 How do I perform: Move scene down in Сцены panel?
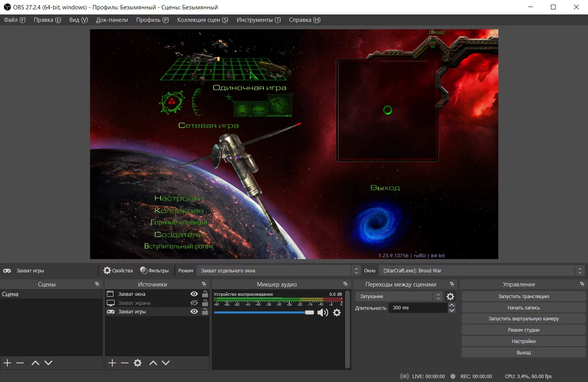(48, 363)
